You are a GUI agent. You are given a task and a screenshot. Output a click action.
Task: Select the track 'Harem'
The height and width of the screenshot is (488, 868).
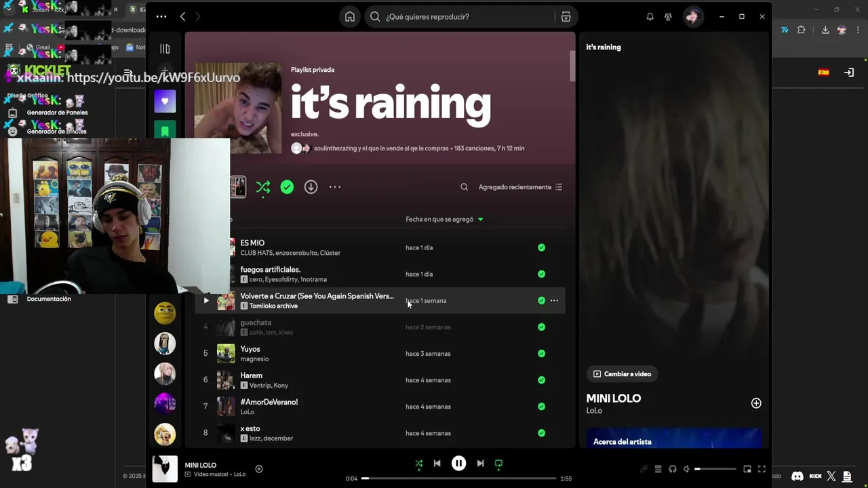(251, 375)
